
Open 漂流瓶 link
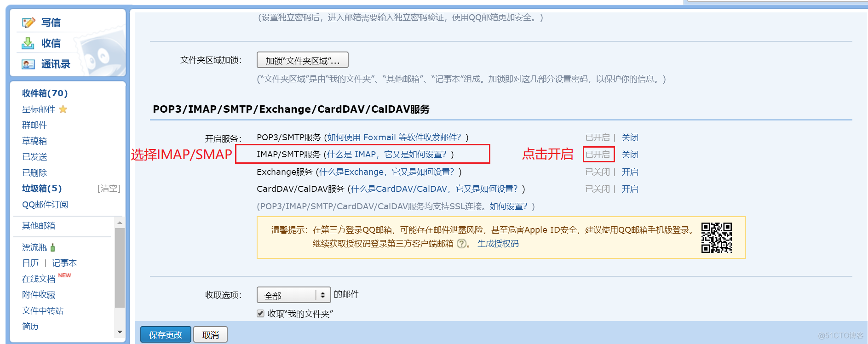pyautogui.click(x=34, y=247)
